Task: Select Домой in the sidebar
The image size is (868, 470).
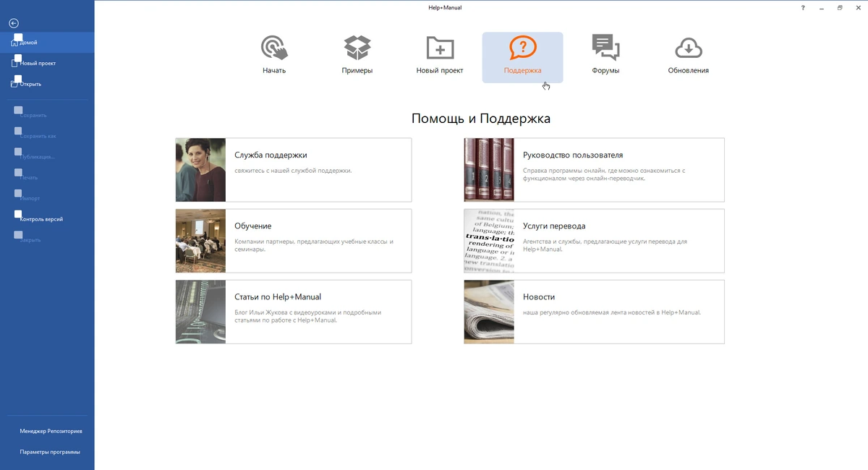Action: pyautogui.click(x=47, y=42)
